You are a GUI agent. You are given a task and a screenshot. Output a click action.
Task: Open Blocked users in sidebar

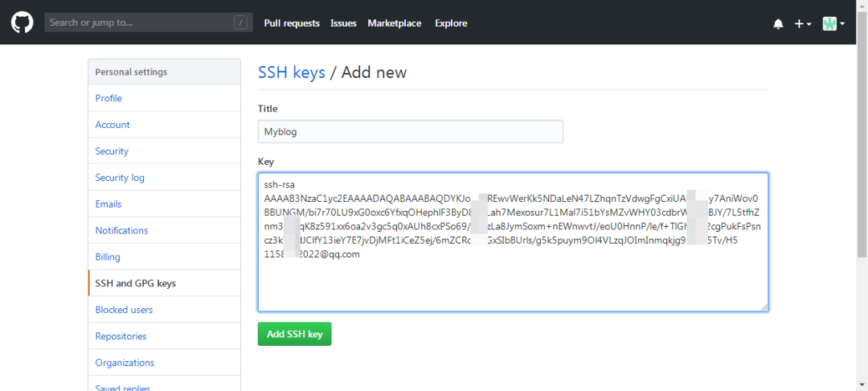tap(164, 310)
